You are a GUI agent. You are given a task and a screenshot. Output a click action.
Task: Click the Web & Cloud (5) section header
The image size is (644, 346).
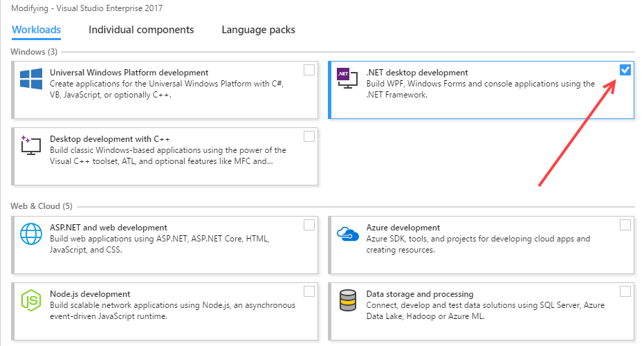[x=42, y=206]
